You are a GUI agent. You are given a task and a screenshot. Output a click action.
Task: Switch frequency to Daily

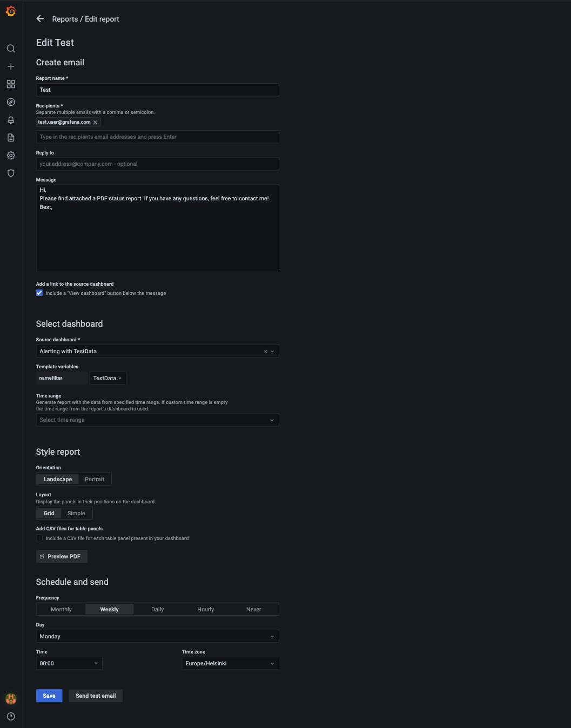[x=157, y=610]
